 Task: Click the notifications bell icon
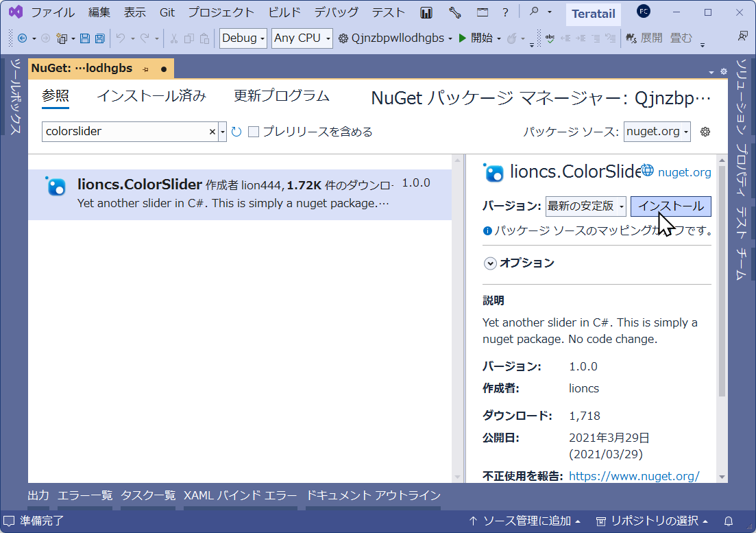click(x=729, y=521)
